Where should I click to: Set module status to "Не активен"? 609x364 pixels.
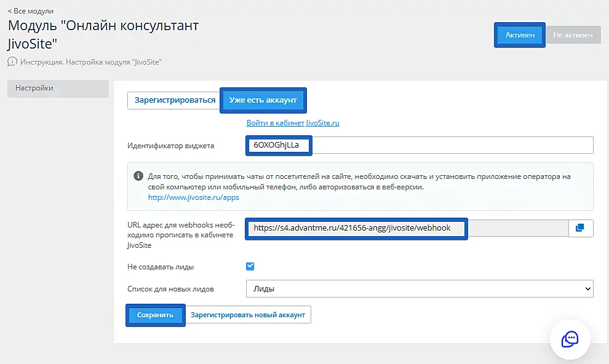[x=572, y=35]
